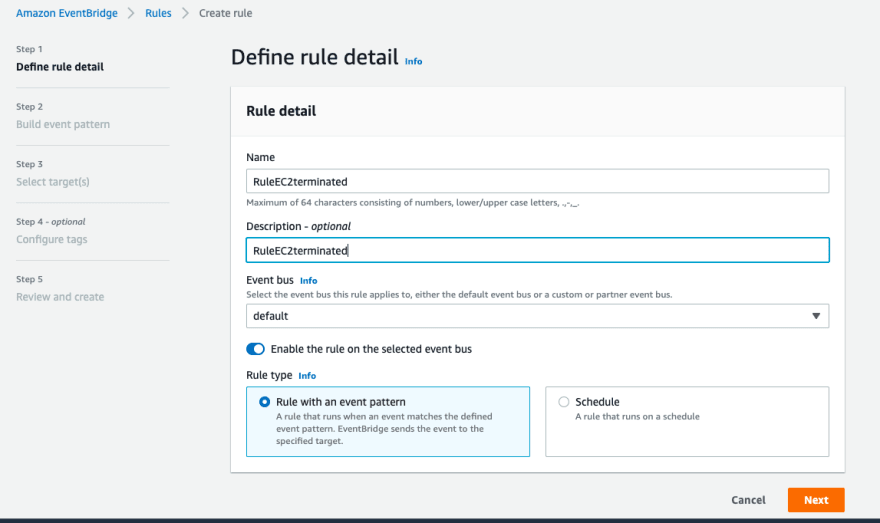This screenshot has height=523, width=880.
Task: Open the Amazon EventBridge breadcrumb link
Action: [x=67, y=13]
